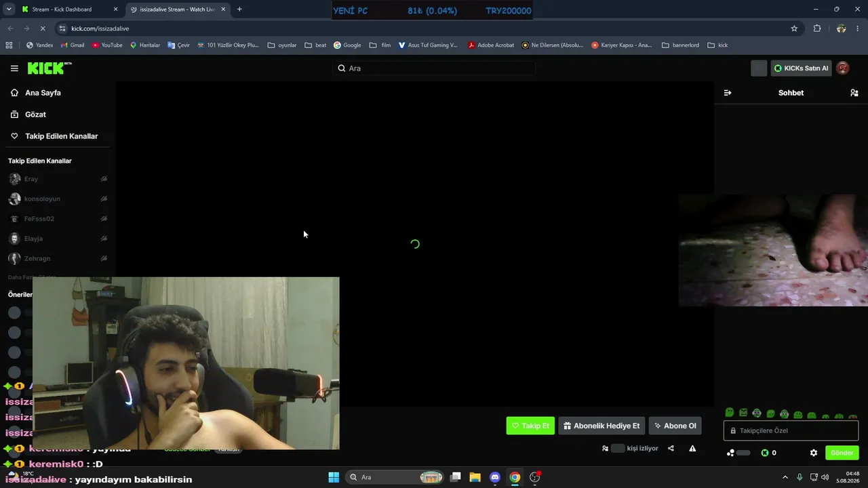Open the YouTube bookmark
The width and height of the screenshot is (868, 488).
pyautogui.click(x=107, y=45)
